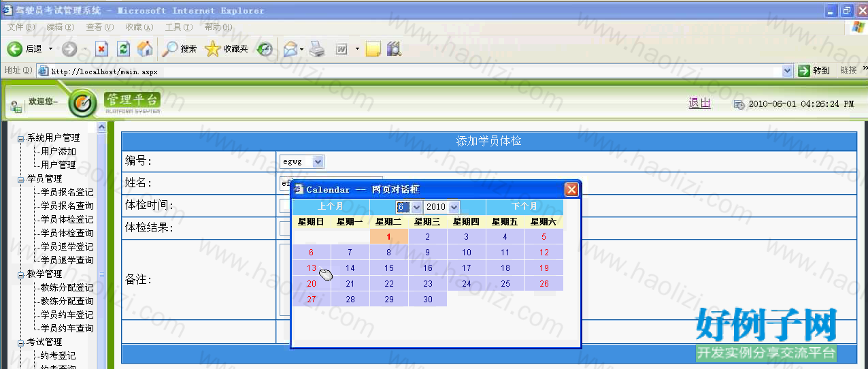Screen dimensions: 868x369
Task: Pick June 9 in the calendar
Action: click(428, 253)
